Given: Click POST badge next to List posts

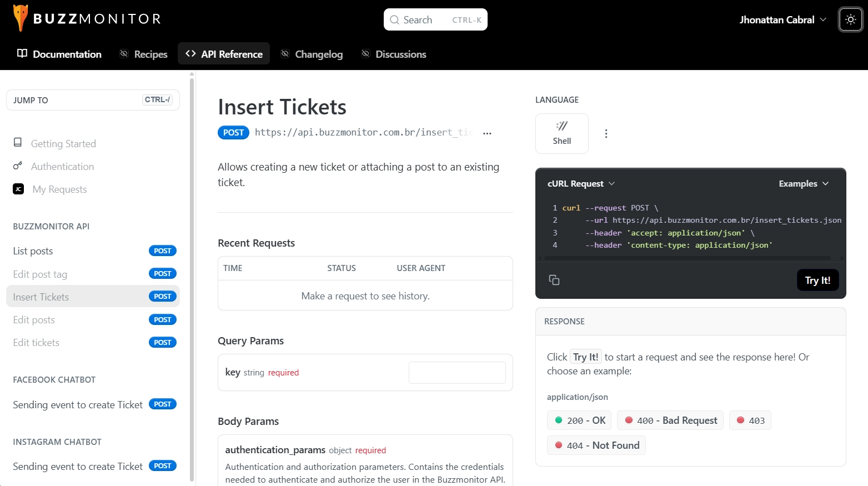Looking at the screenshot, I should pyautogui.click(x=163, y=251).
